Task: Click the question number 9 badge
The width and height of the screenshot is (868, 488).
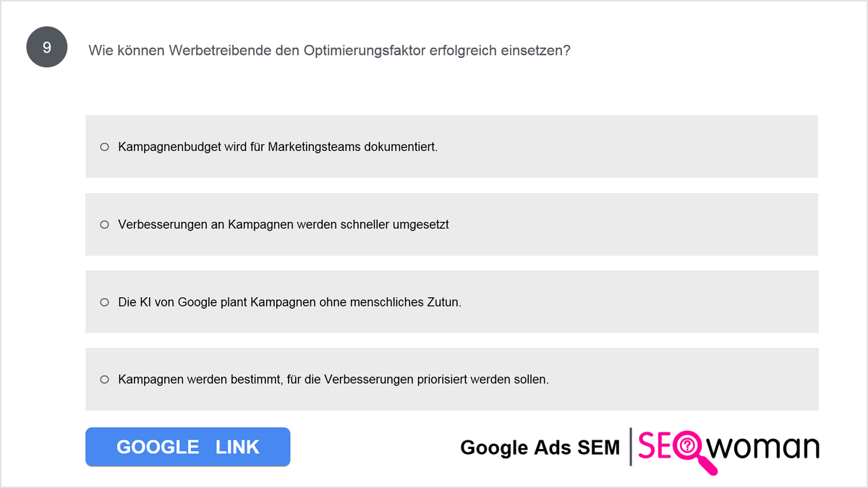Action: pyautogui.click(x=47, y=48)
